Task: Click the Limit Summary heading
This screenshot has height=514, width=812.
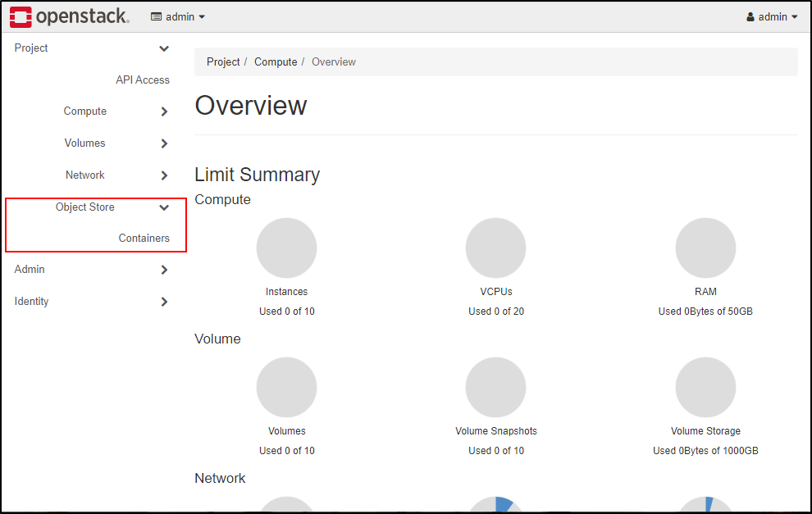Action: [x=257, y=175]
